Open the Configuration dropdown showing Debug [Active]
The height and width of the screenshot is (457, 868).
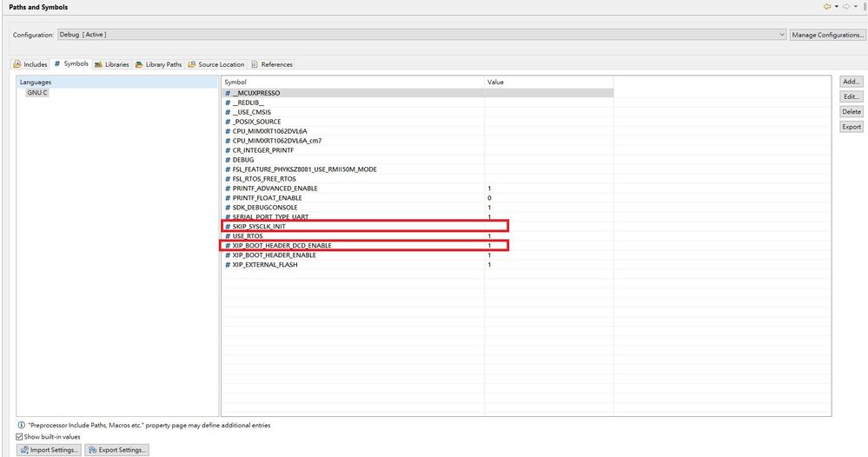[x=421, y=34]
